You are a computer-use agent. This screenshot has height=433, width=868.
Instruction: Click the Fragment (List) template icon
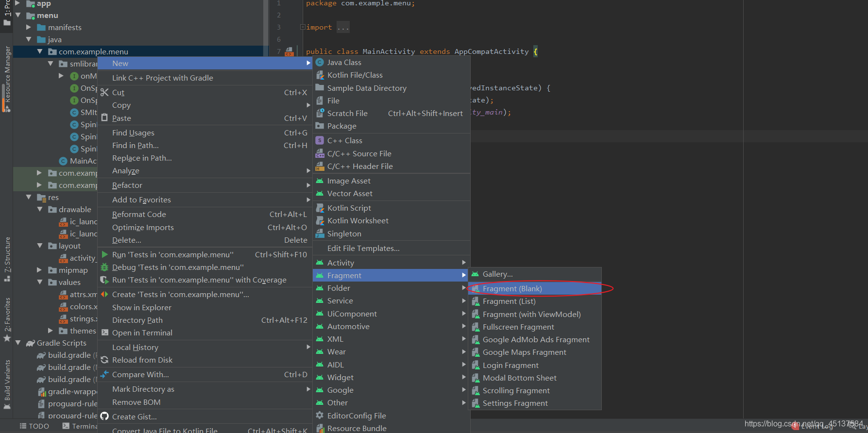tap(475, 301)
